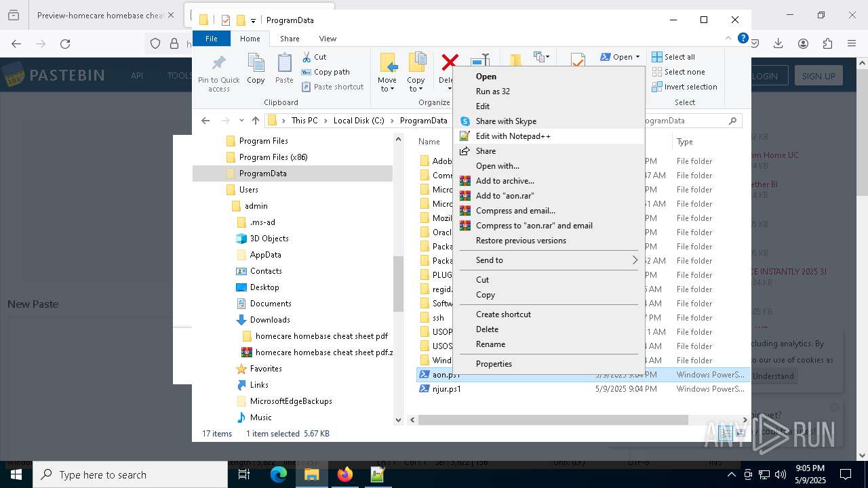Select 3D Objects in tree
868x488 pixels.
[269, 239]
